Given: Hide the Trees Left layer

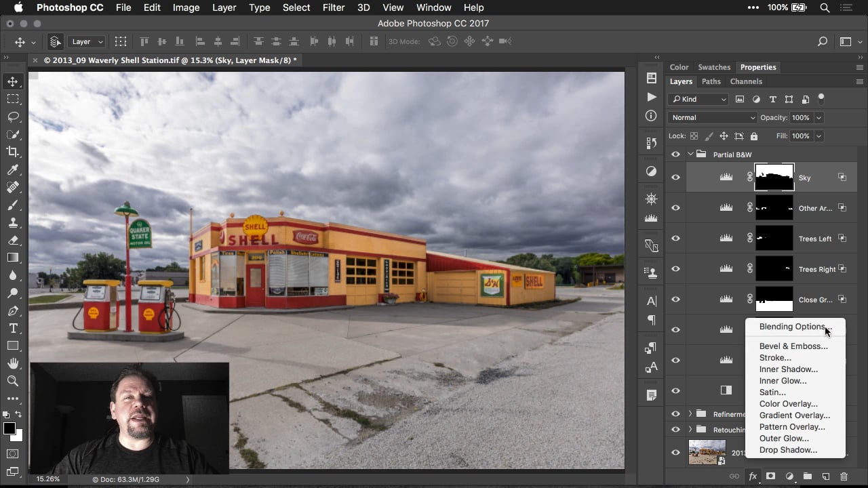Looking at the screenshot, I should pos(675,239).
